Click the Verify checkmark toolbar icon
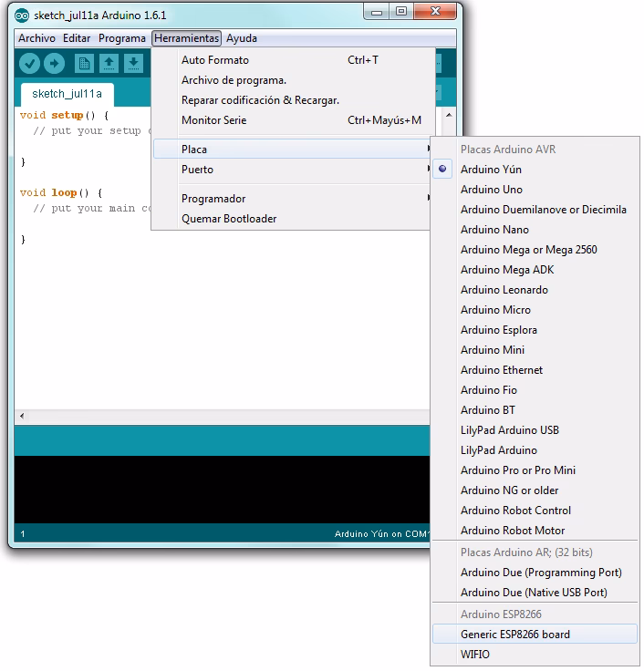Screen dimensions: 644x671 coord(30,63)
